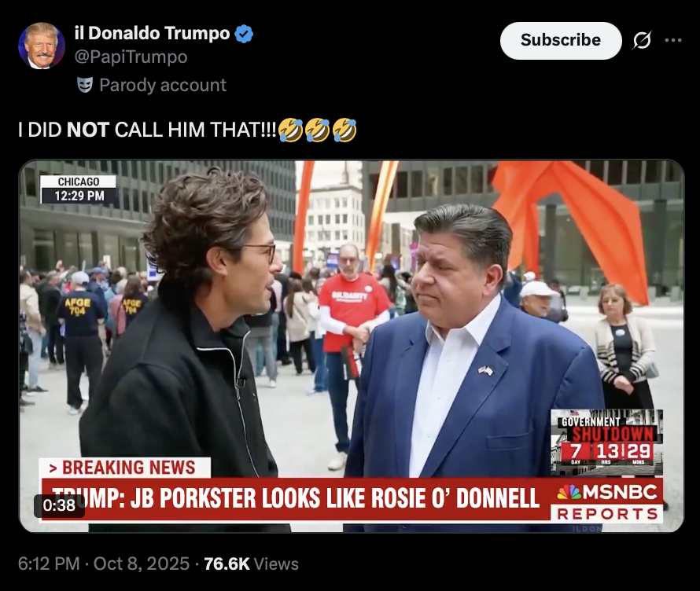Click il Donaldo Trumpo profile avatar

[x=42, y=46]
